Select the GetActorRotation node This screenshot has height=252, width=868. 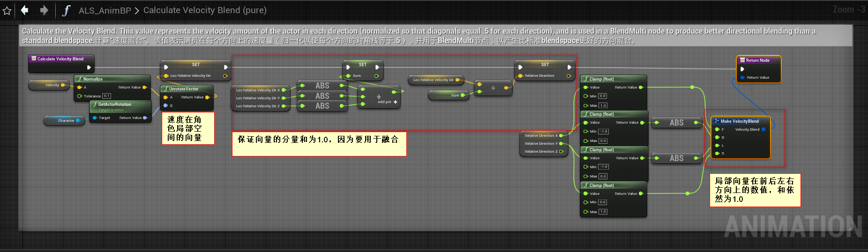click(115, 104)
